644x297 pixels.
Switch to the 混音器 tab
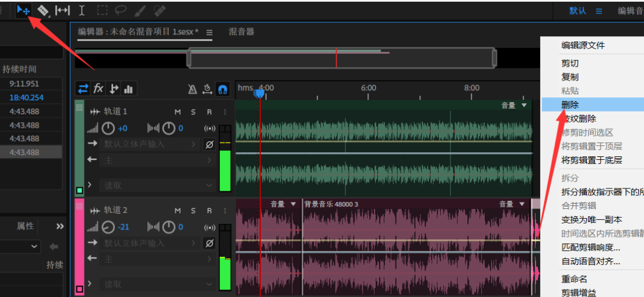pos(242,32)
